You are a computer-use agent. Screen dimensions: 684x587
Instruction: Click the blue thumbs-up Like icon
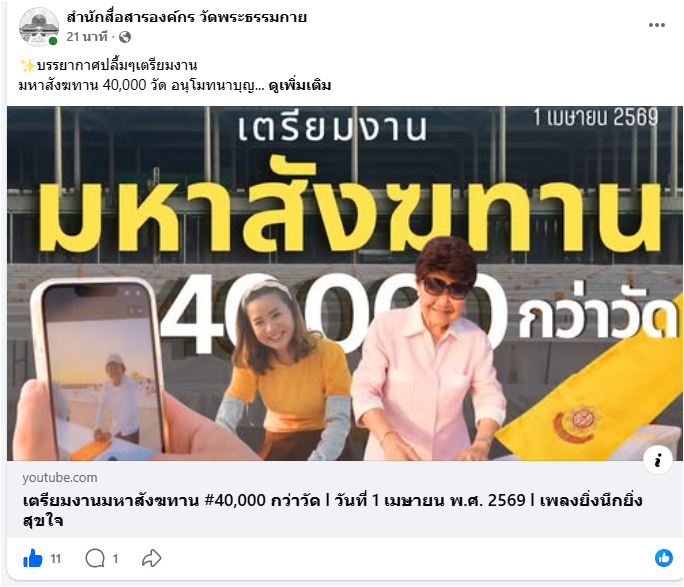(x=32, y=558)
